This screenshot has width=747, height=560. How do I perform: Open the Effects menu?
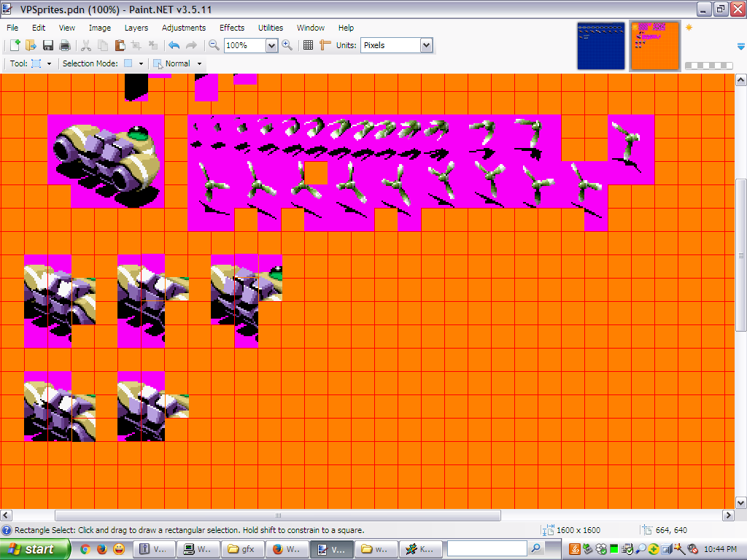pos(231,28)
